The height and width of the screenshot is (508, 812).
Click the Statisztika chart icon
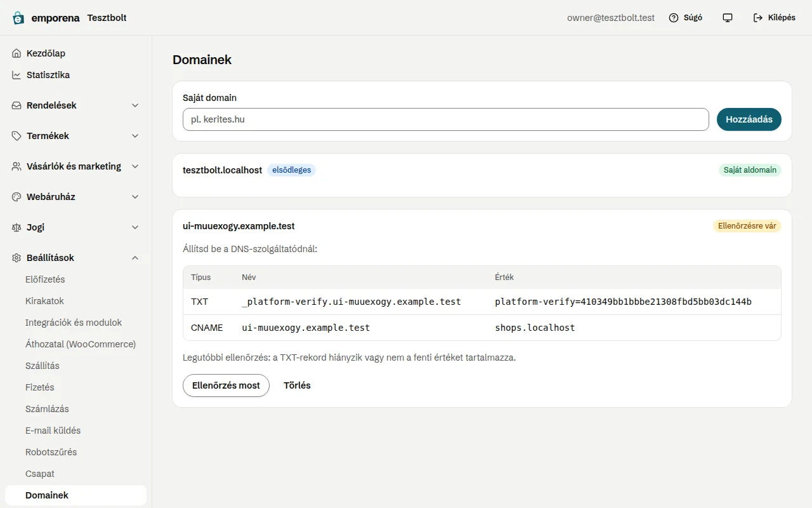16,75
